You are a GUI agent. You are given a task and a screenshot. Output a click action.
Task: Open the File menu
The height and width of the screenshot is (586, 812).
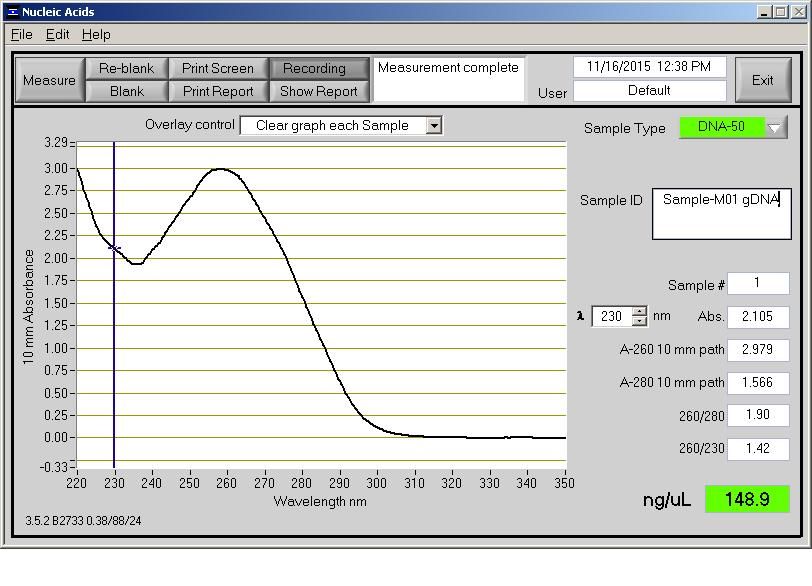click(x=22, y=35)
